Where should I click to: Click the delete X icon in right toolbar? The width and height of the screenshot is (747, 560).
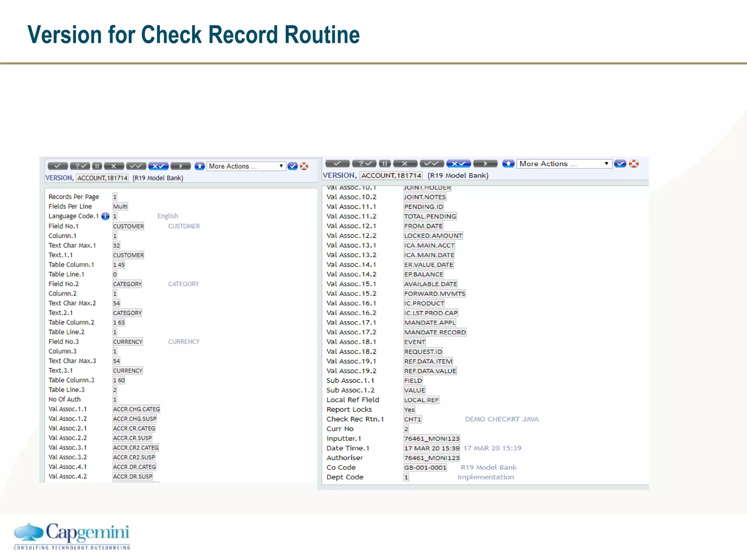click(405, 164)
